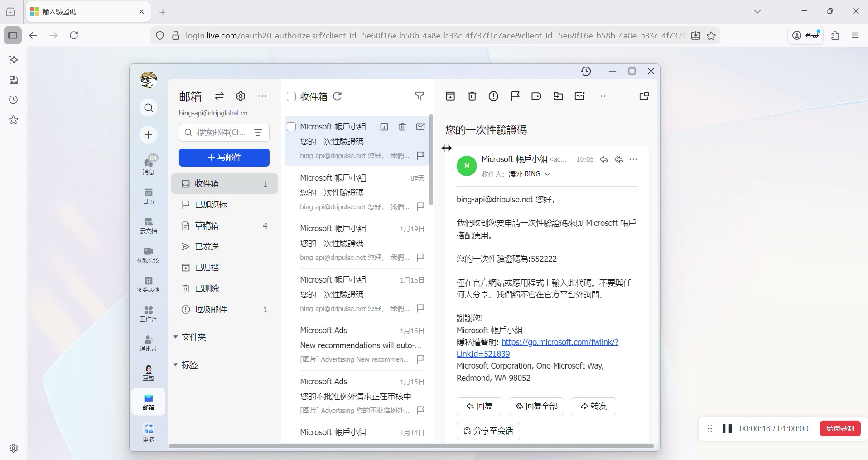The width and height of the screenshot is (868, 460).
Task: Reply using the arrow beside 10:05
Action: 604,159
